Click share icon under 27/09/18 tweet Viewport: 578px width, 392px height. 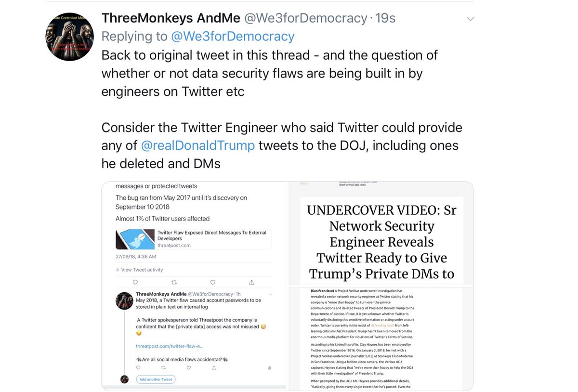click(251, 282)
